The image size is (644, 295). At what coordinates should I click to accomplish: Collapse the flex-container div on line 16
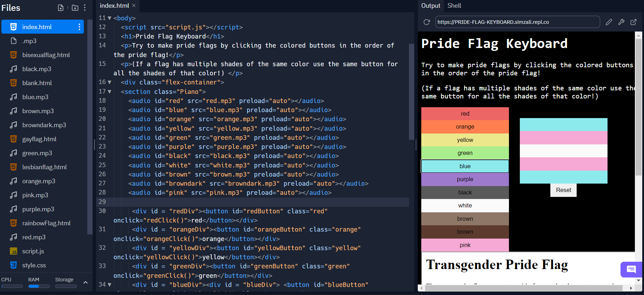[109, 82]
